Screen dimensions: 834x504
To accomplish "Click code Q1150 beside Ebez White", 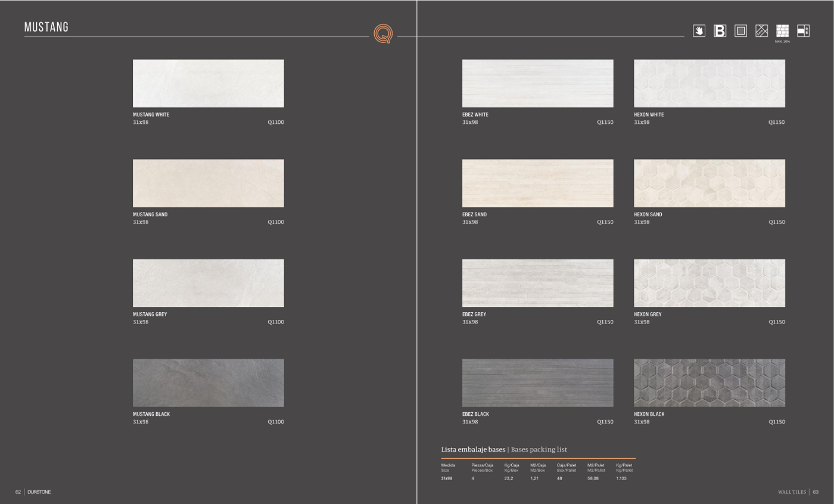I will (605, 122).
